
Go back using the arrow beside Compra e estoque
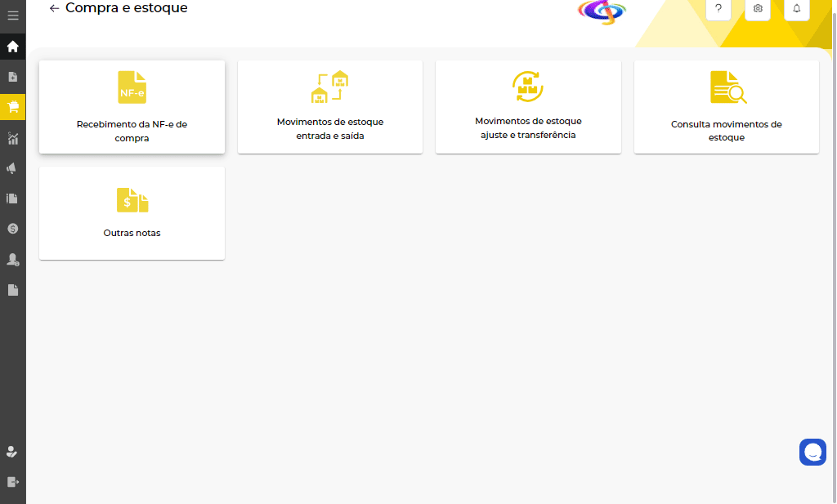coord(54,8)
